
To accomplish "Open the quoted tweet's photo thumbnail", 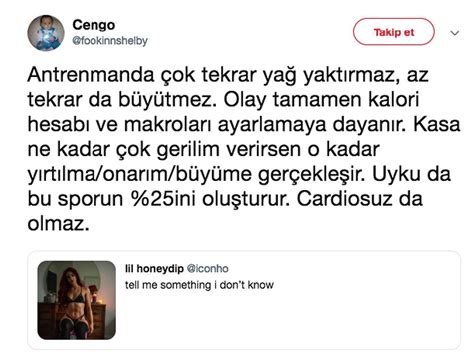I will 77,300.
